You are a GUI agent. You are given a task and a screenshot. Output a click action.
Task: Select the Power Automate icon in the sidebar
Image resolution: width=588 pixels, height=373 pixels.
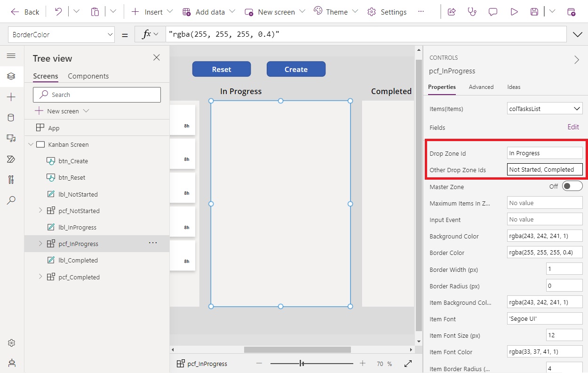click(12, 159)
